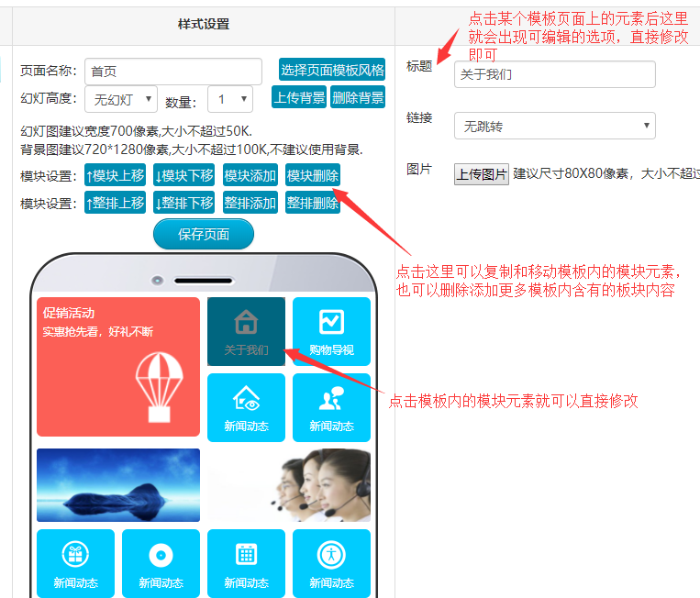The image size is (700, 598).
Task: Click the 上传背景 button
Action: [x=299, y=97]
